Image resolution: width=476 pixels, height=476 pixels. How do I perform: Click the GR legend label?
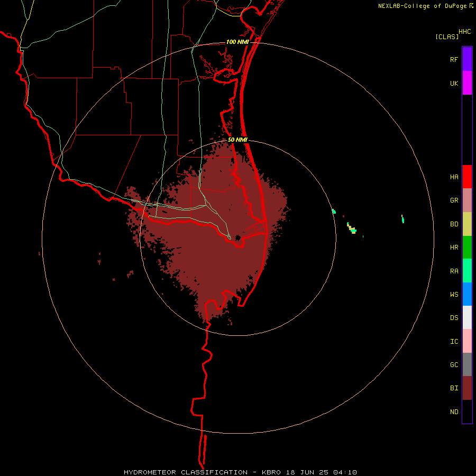(454, 200)
